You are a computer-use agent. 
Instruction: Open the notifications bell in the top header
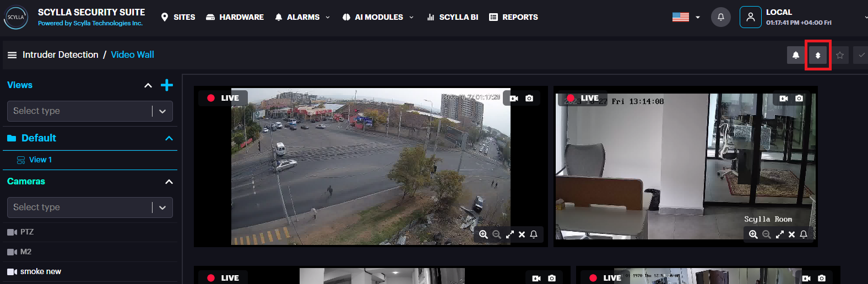(x=720, y=17)
